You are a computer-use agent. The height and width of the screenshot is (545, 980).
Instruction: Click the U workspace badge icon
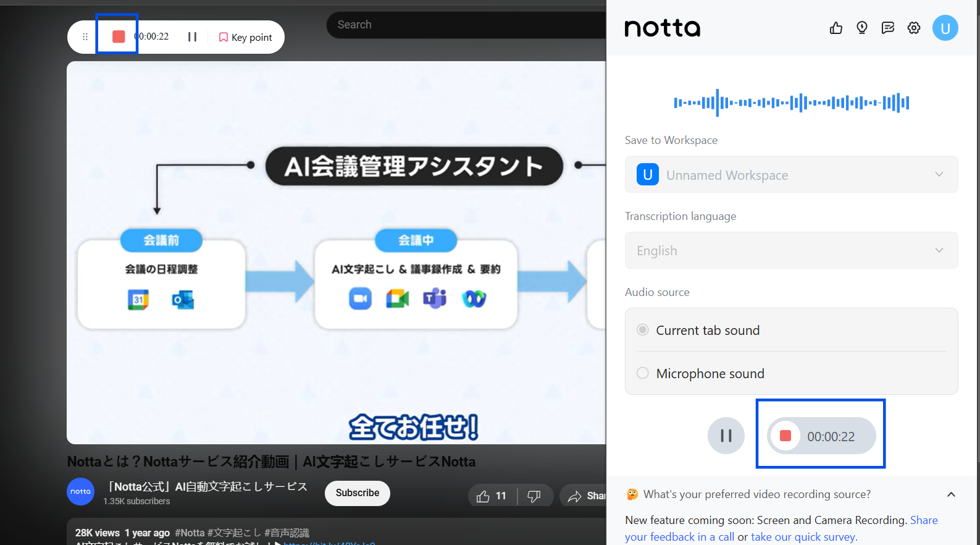click(x=647, y=174)
